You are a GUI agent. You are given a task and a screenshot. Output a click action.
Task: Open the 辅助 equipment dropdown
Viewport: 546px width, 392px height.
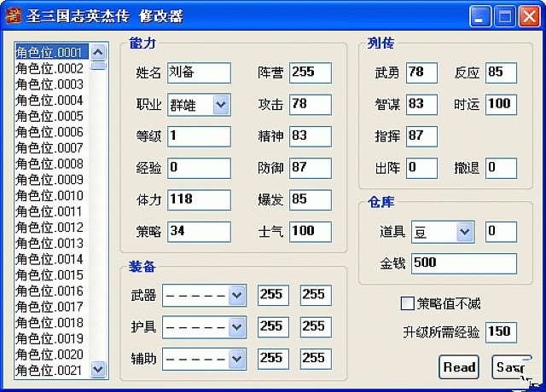[237, 359]
